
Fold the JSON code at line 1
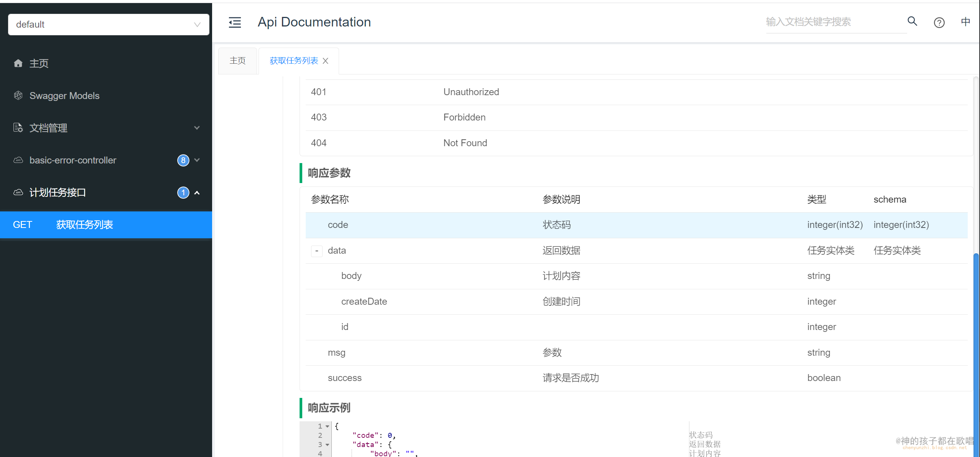pyautogui.click(x=327, y=426)
